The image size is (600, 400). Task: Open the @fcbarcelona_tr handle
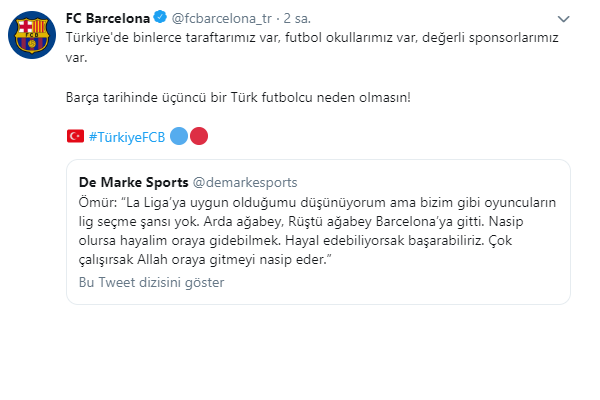point(222,18)
